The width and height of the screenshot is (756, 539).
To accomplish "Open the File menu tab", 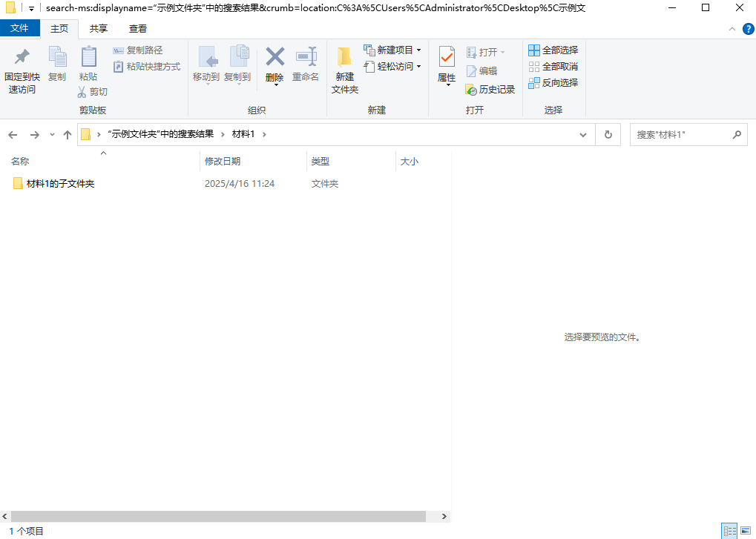I will (20, 29).
